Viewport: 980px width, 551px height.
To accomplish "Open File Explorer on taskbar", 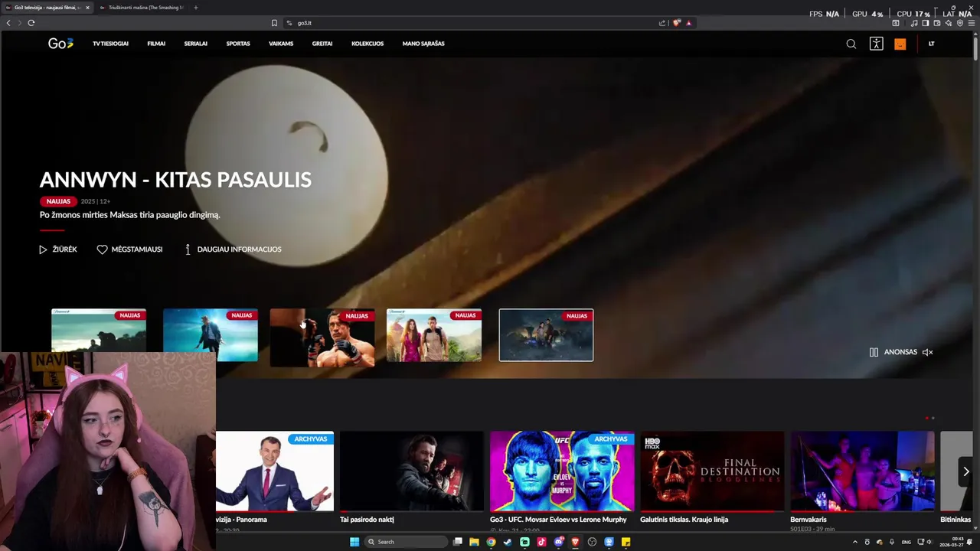I will click(475, 542).
